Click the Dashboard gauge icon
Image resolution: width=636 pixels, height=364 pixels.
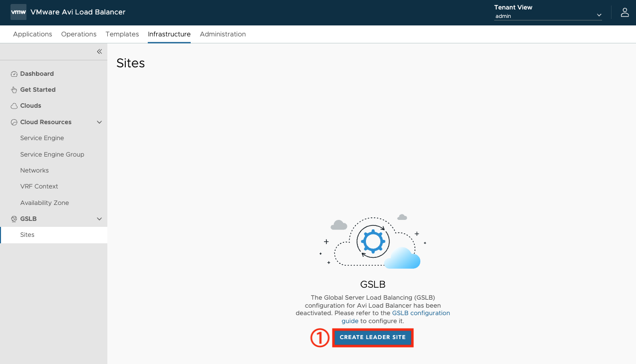[x=14, y=74]
